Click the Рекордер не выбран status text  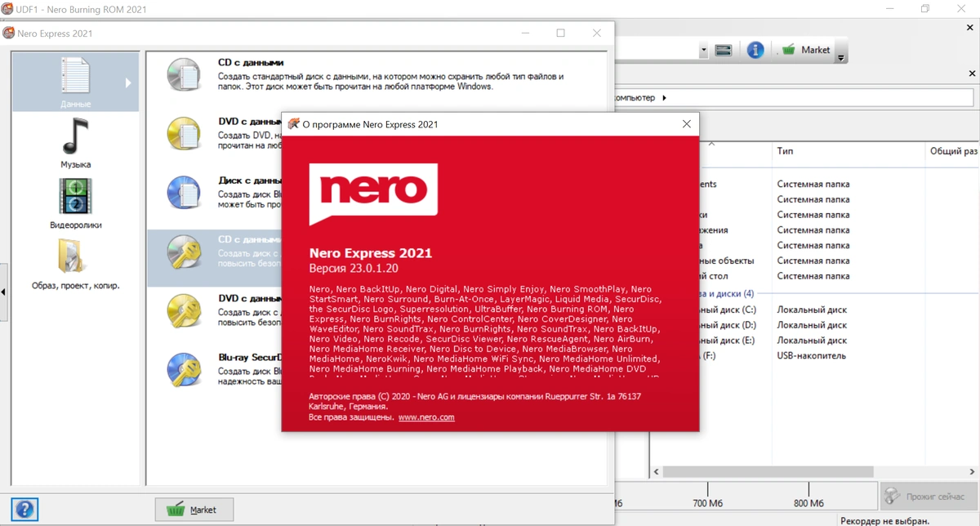(x=884, y=520)
